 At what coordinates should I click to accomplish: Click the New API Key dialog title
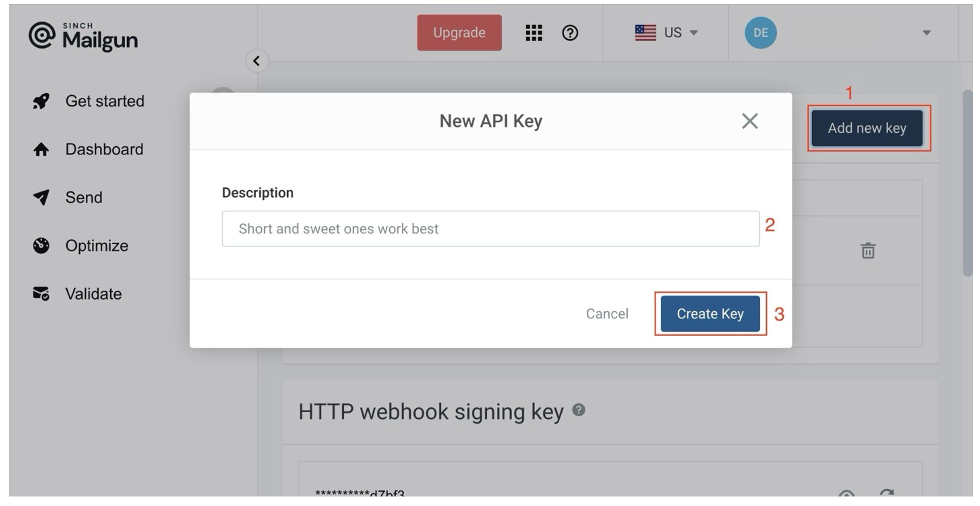point(491,121)
